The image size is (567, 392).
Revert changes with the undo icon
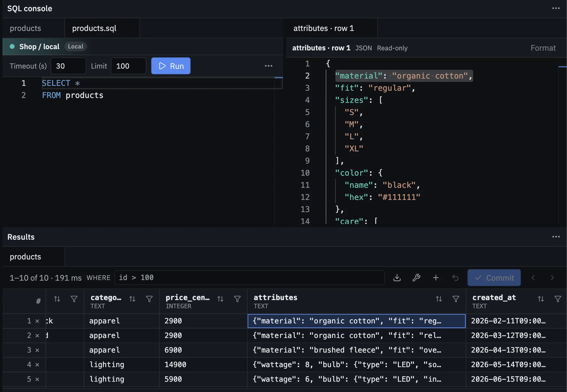455,278
